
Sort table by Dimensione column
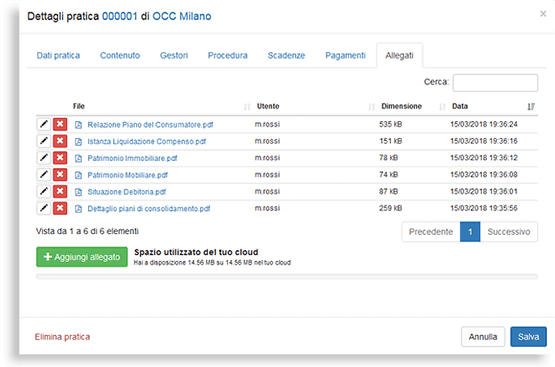click(401, 106)
